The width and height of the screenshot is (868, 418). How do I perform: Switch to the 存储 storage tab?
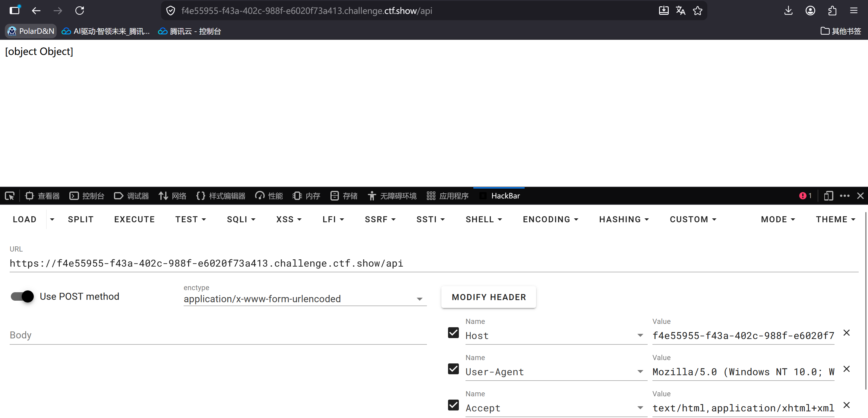point(344,196)
